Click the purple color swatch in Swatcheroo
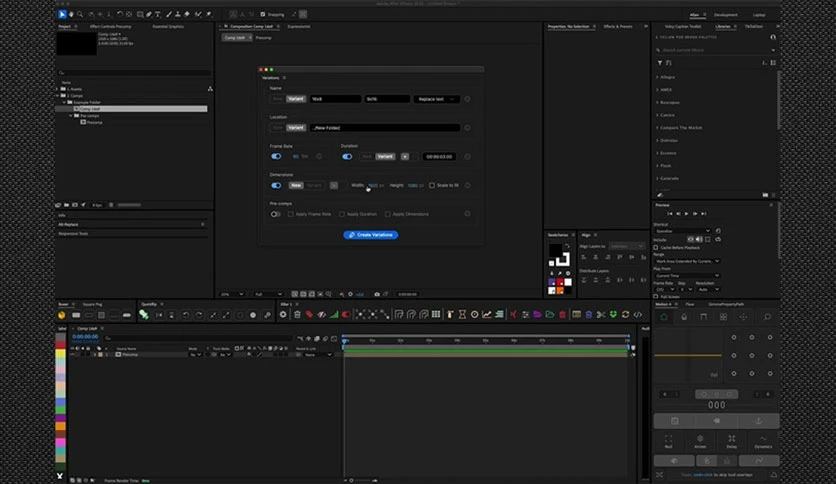The width and height of the screenshot is (836, 484). (x=552, y=282)
